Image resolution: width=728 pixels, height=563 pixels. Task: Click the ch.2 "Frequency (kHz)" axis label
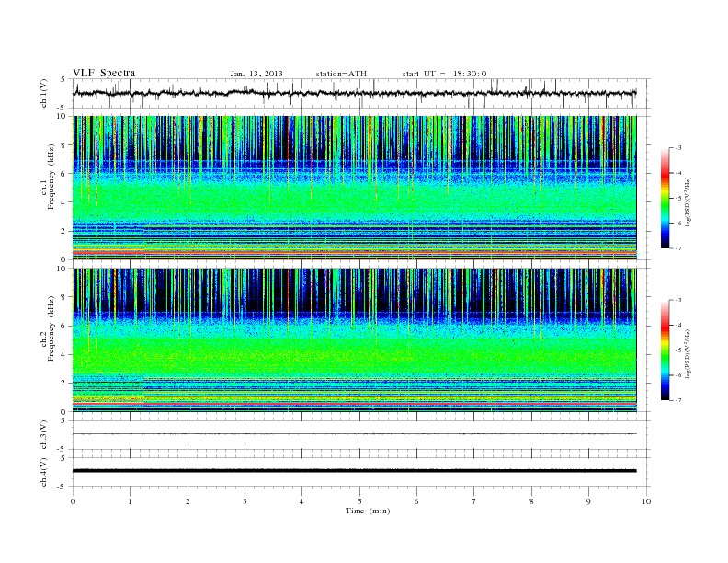[x=51, y=328]
